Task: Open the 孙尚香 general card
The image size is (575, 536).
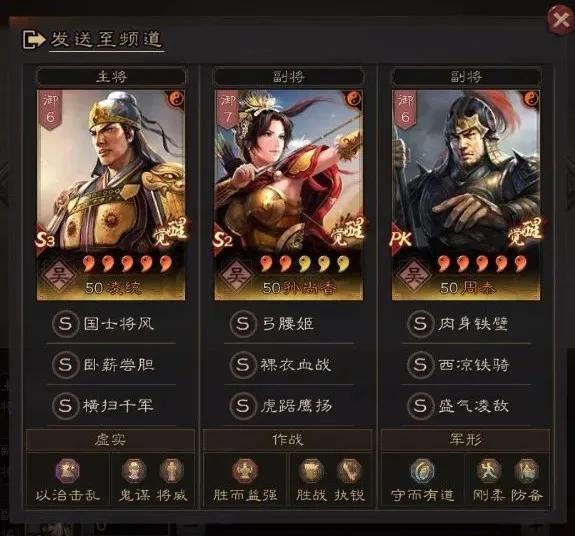Action: (x=289, y=195)
